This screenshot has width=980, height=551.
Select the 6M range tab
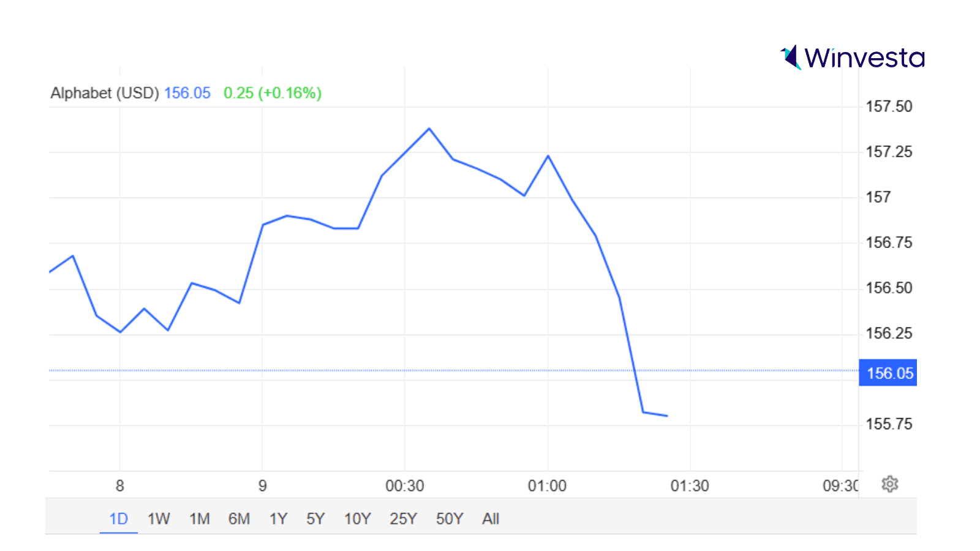(x=239, y=519)
